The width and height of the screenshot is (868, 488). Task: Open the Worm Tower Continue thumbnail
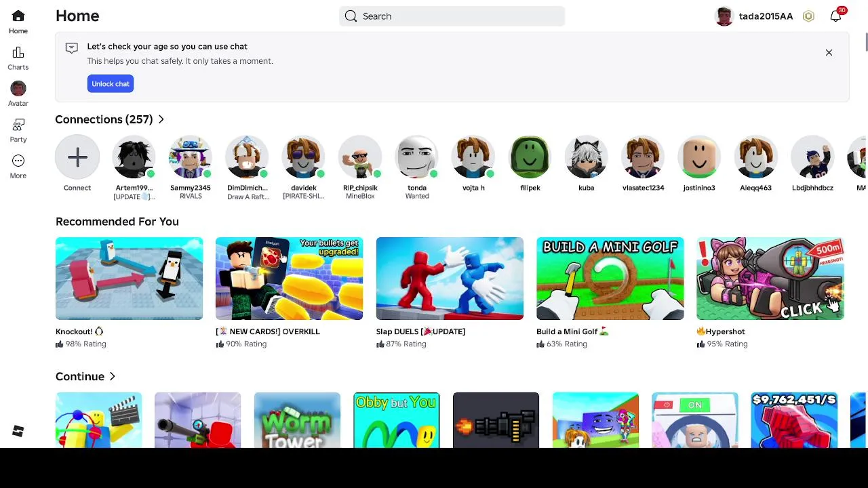(x=297, y=420)
